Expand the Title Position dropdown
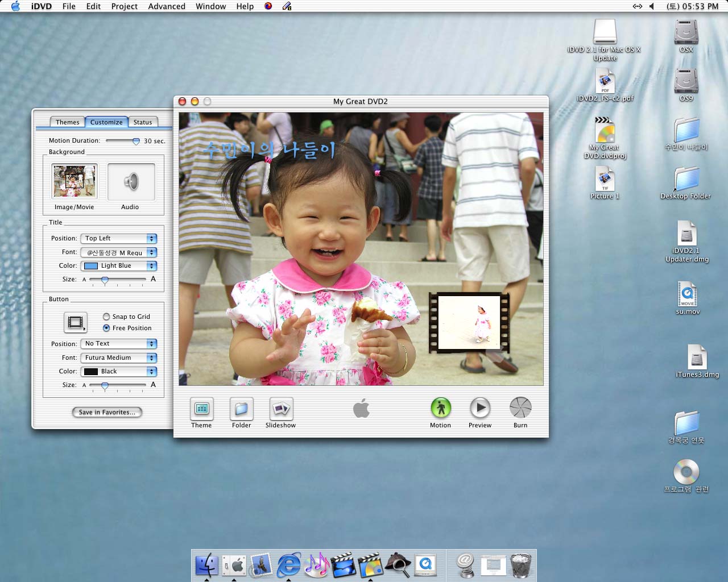This screenshot has height=582, width=728. click(x=118, y=239)
